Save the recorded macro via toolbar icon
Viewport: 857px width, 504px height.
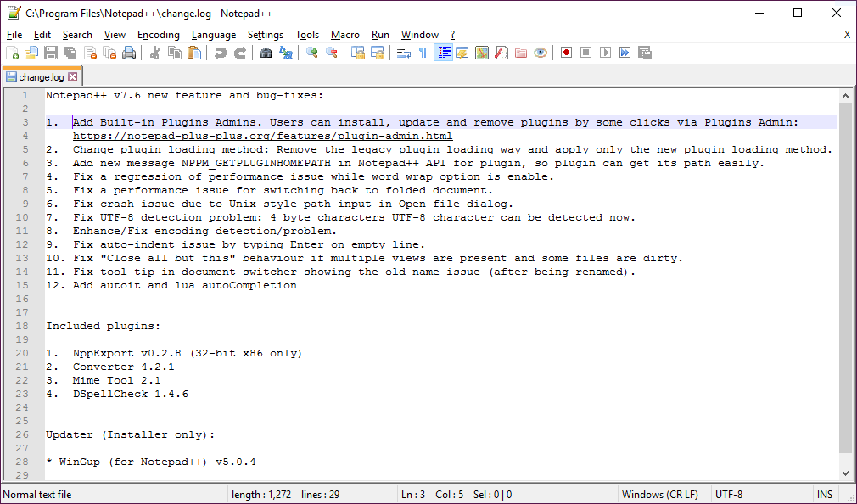645,53
